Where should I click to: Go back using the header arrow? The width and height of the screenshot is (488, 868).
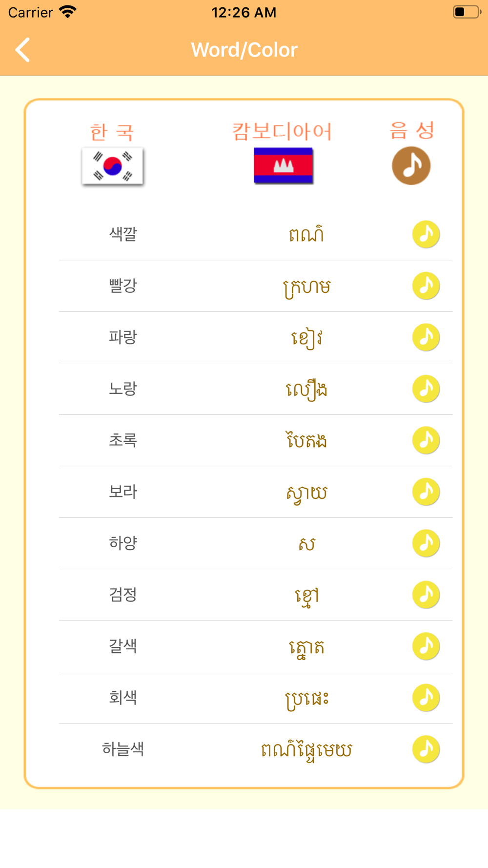click(23, 50)
